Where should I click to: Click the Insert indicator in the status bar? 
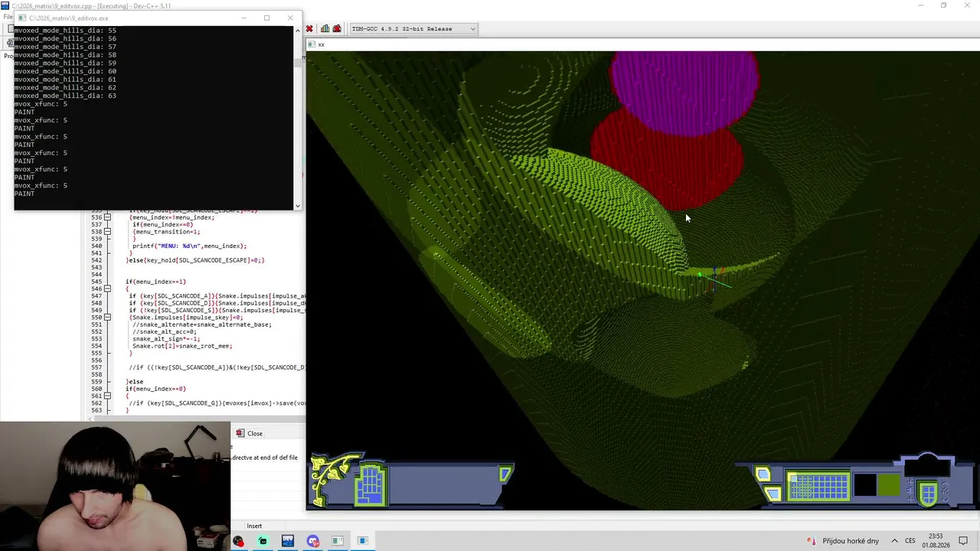click(x=254, y=526)
